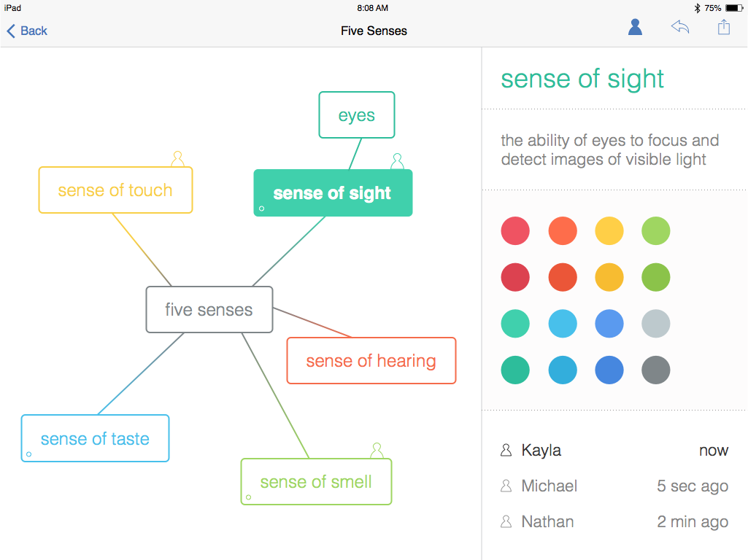Image resolution: width=748 pixels, height=560 pixels.
Task: Pick the dark royal blue color swatch
Action: pos(609,370)
